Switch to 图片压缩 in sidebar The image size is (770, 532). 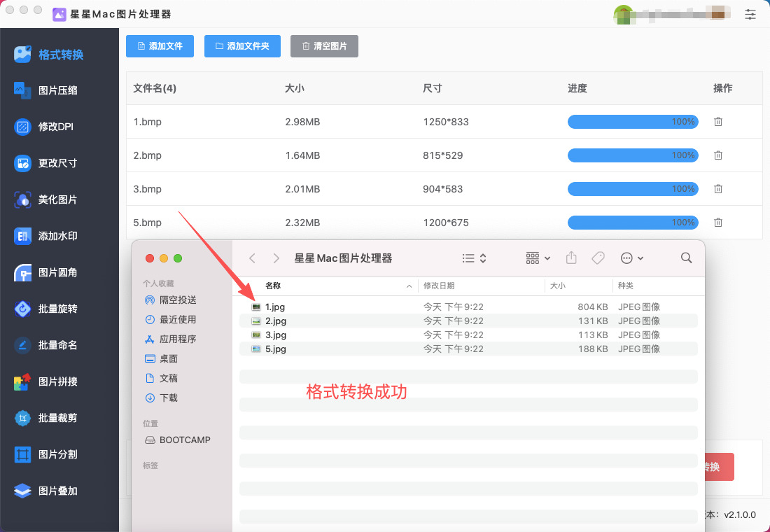[57, 90]
